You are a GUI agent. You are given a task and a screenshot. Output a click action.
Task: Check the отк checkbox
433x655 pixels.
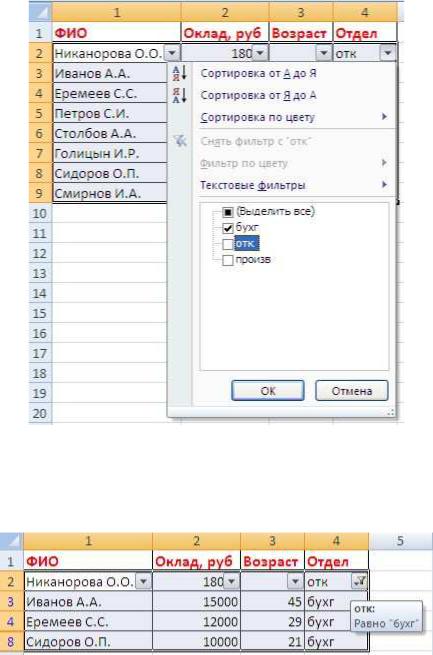coord(227,244)
